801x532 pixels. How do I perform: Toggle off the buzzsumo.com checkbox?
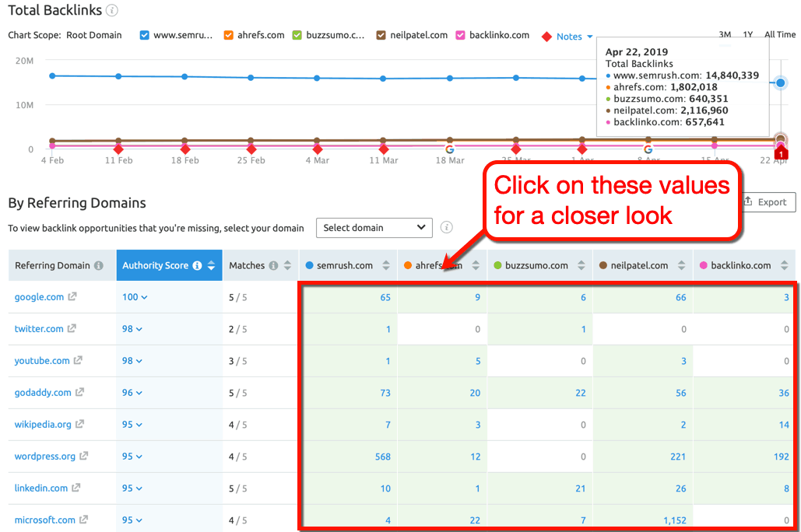pos(296,35)
